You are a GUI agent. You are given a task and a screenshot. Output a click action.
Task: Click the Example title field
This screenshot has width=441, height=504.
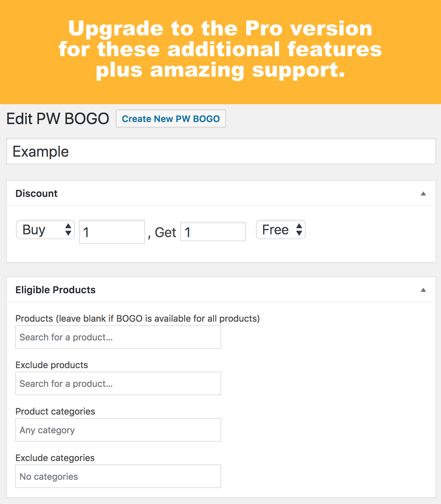(x=221, y=151)
